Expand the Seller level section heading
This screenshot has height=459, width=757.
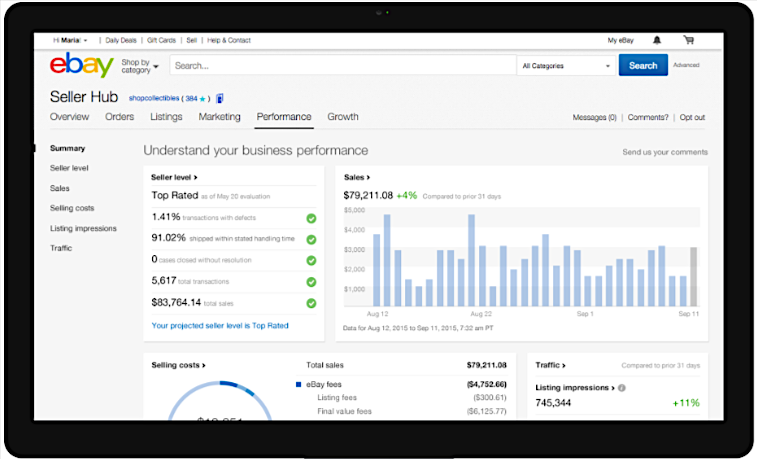(174, 177)
